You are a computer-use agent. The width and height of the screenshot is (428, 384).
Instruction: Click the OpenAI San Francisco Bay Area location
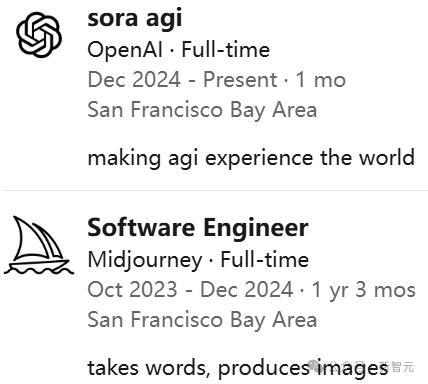202,110
